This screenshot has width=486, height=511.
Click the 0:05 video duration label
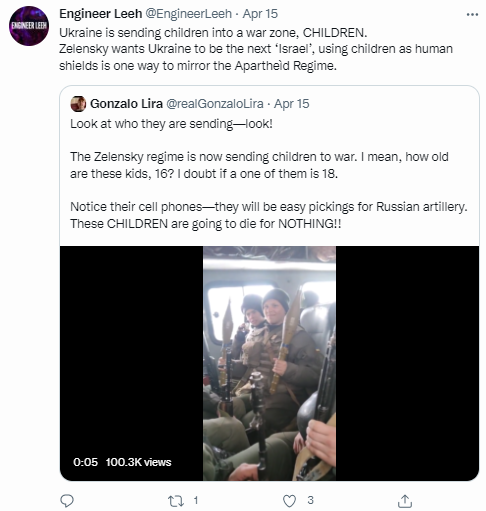point(85,462)
